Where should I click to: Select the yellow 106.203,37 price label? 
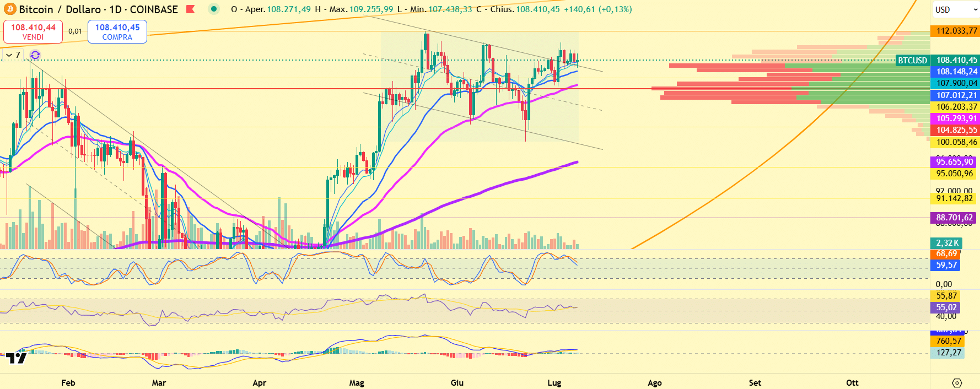955,107
